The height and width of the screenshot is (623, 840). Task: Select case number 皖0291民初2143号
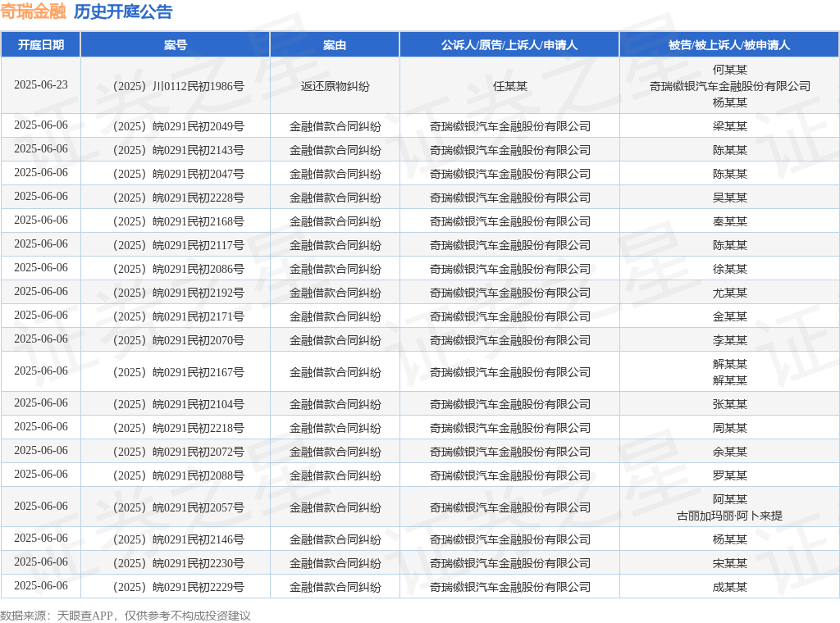(x=178, y=150)
